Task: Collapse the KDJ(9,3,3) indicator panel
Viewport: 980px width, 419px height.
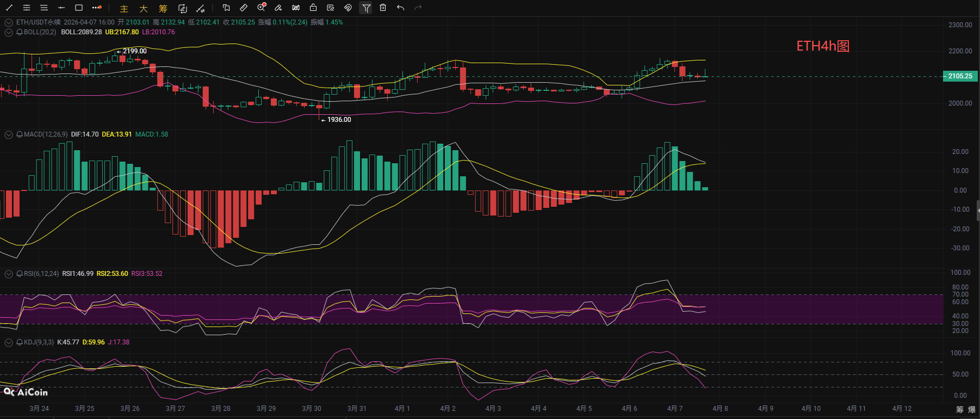Action: click(x=9, y=342)
